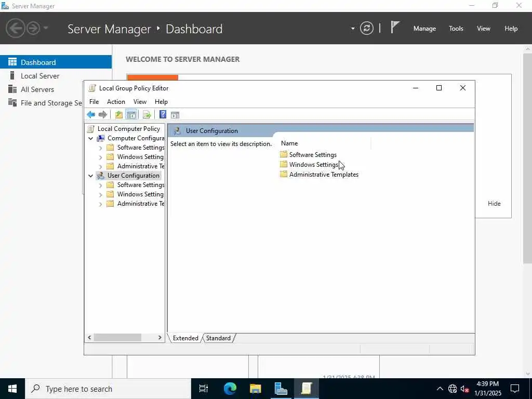This screenshot has height=399, width=532.
Task: Open the File menu in Group Policy Editor
Action: click(x=94, y=102)
